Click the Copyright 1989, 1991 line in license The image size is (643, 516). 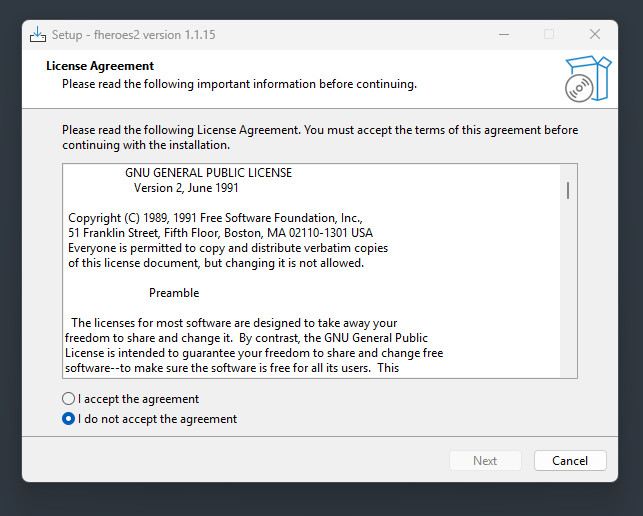[215, 218]
